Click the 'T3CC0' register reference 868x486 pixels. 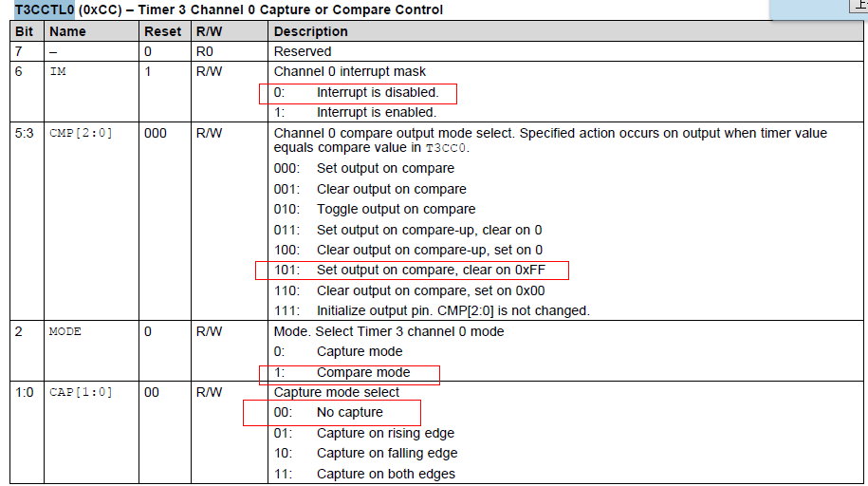point(445,148)
